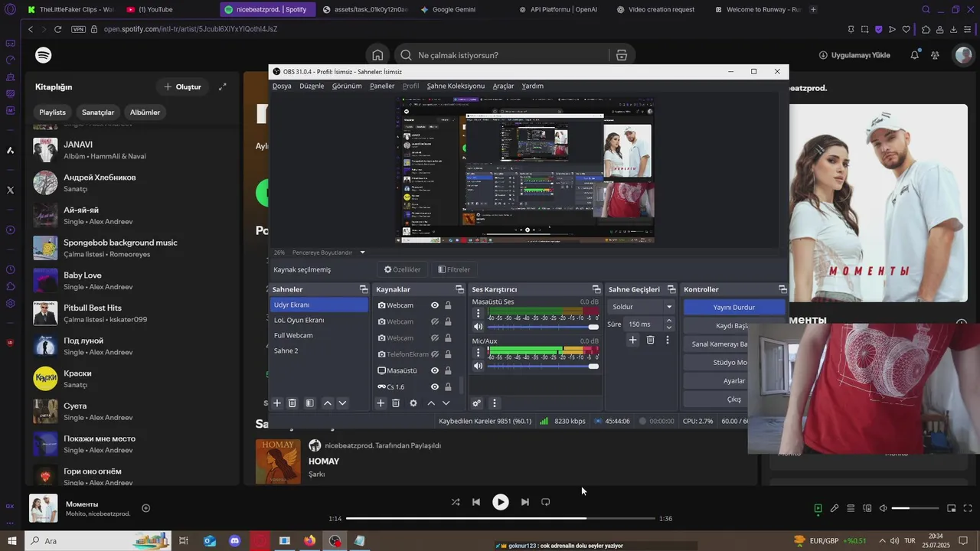The image size is (980, 551).
Task: Open scene filters icon in Sahneler toolbar
Action: (309, 403)
